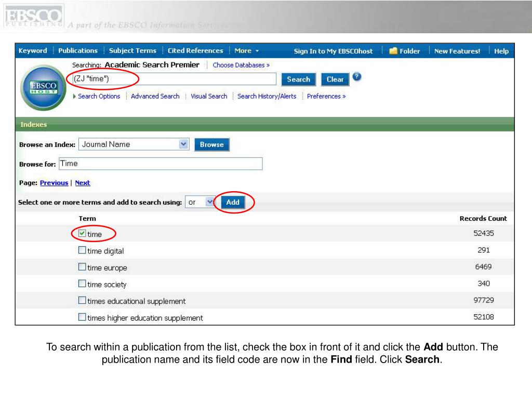
Task: Check "times higher education supplement" checkbox
Action: 82,317
